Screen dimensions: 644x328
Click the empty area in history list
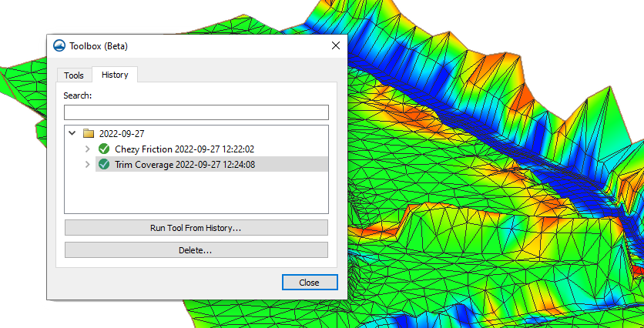[x=196, y=192]
